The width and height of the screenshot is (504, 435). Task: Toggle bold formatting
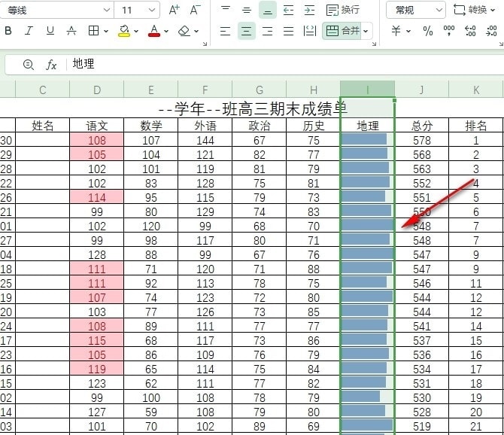pos(8,31)
